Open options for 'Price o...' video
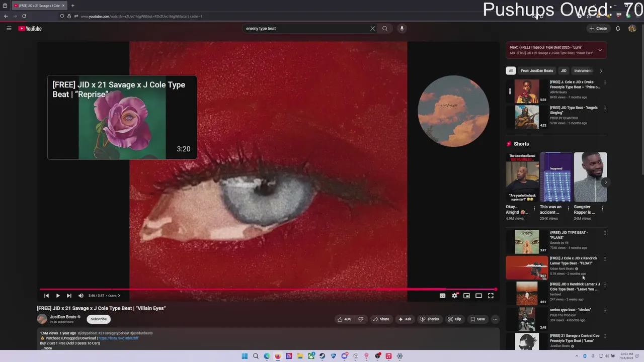Screen dimensions: 644x362 (x=605, y=82)
